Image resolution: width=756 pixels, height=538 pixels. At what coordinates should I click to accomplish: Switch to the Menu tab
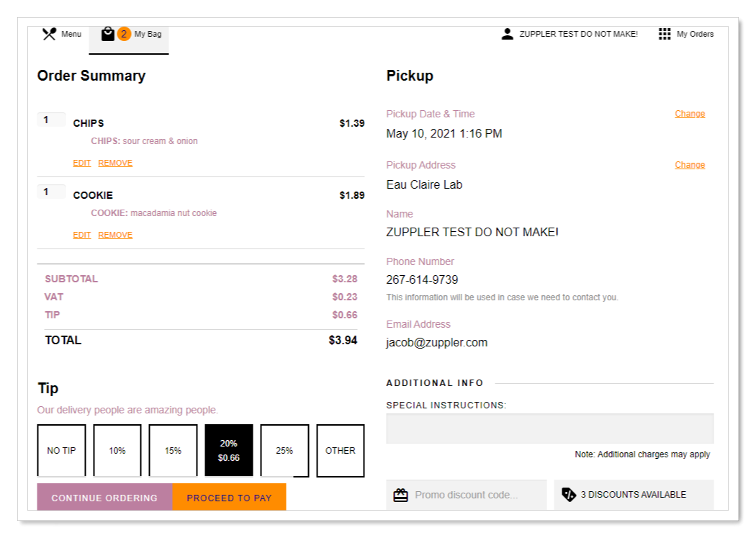pos(61,33)
